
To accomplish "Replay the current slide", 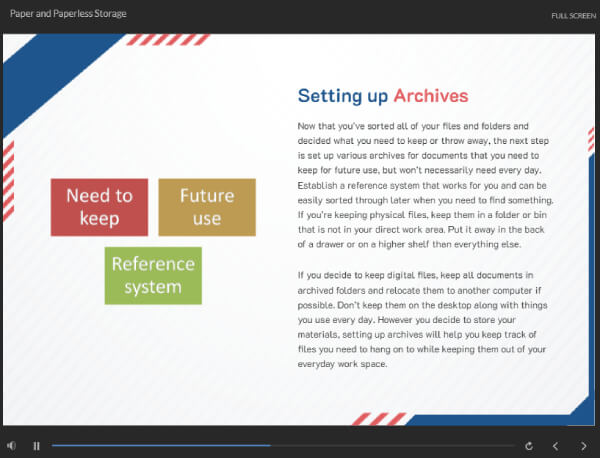I will point(528,446).
